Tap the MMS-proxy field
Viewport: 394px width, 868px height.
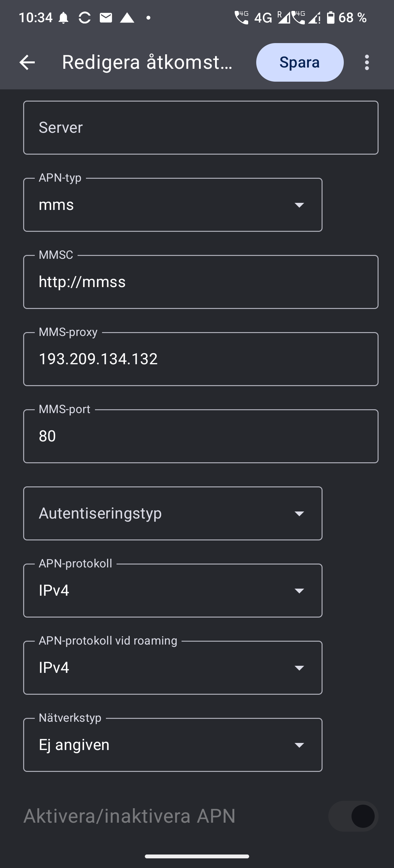[201, 359]
